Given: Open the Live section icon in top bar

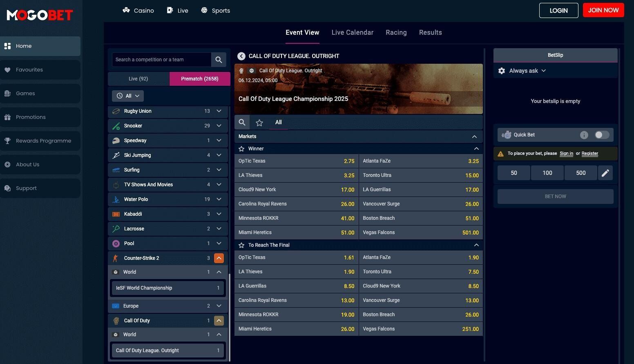Looking at the screenshot, I should coord(170,10).
